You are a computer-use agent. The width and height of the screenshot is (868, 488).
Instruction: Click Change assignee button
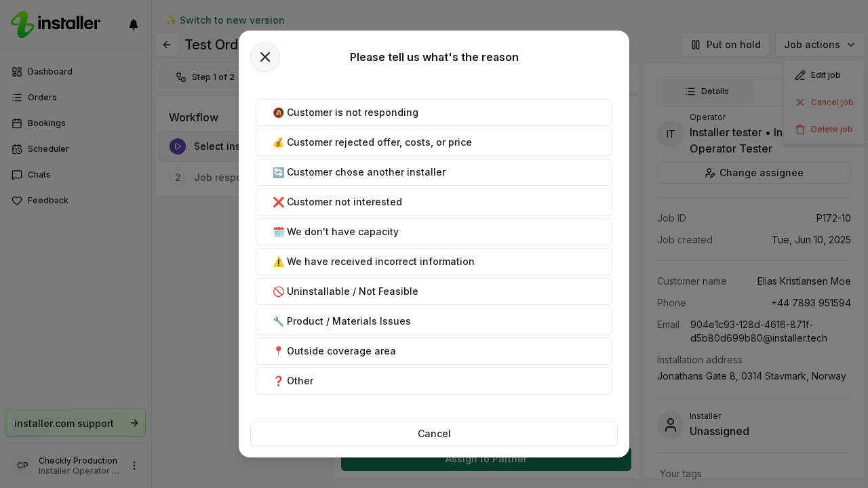pos(754,173)
